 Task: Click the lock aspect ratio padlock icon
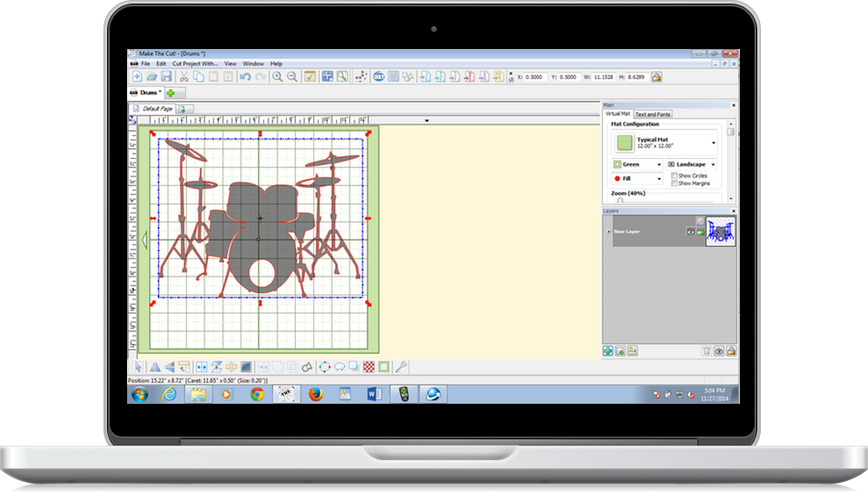point(656,77)
